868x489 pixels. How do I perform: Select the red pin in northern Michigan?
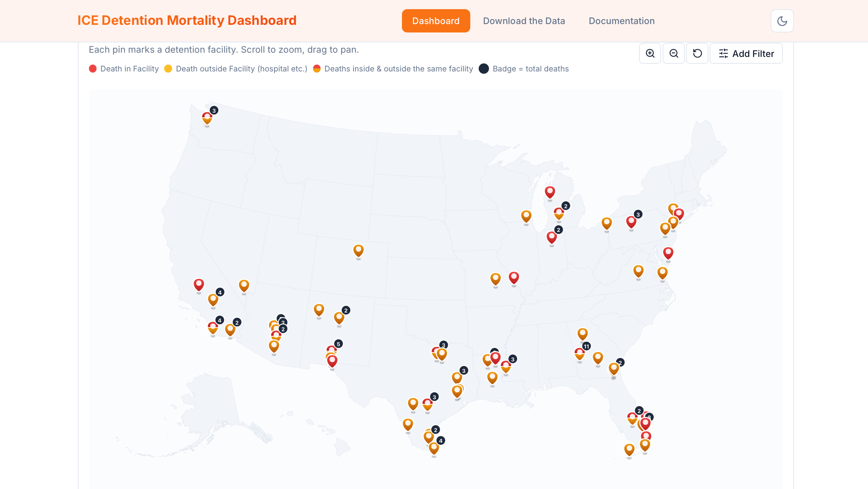point(550,192)
